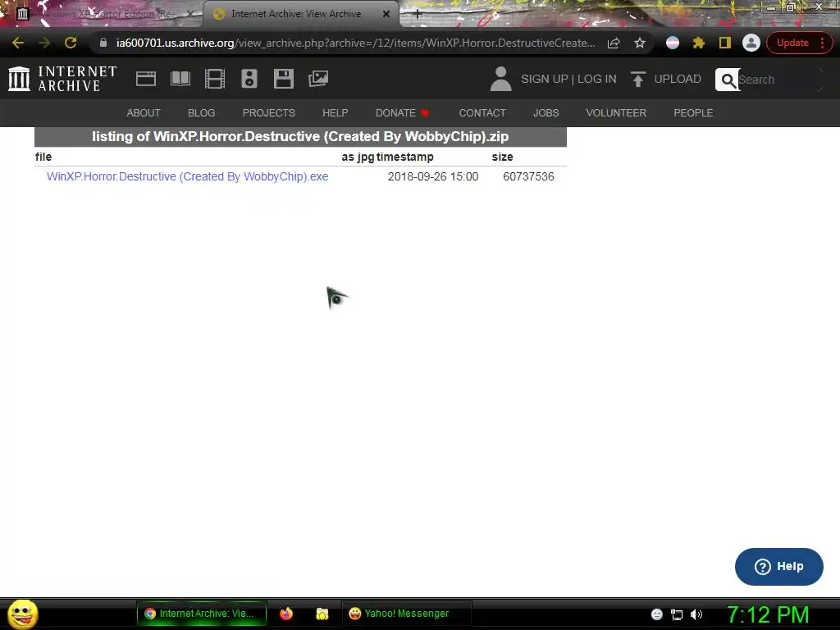
Task: Open the Images icon
Action: [318, 79]
